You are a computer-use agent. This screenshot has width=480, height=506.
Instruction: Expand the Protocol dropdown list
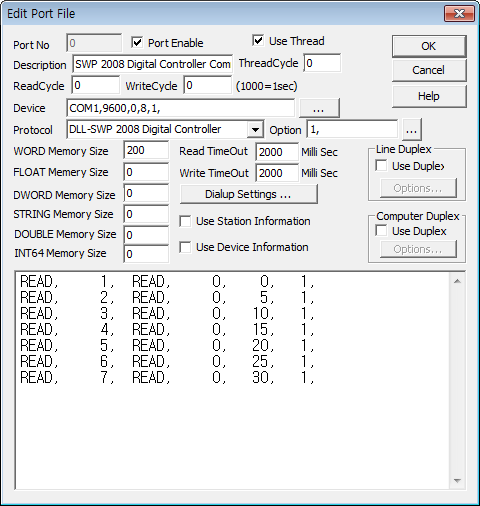coord(255,129)
